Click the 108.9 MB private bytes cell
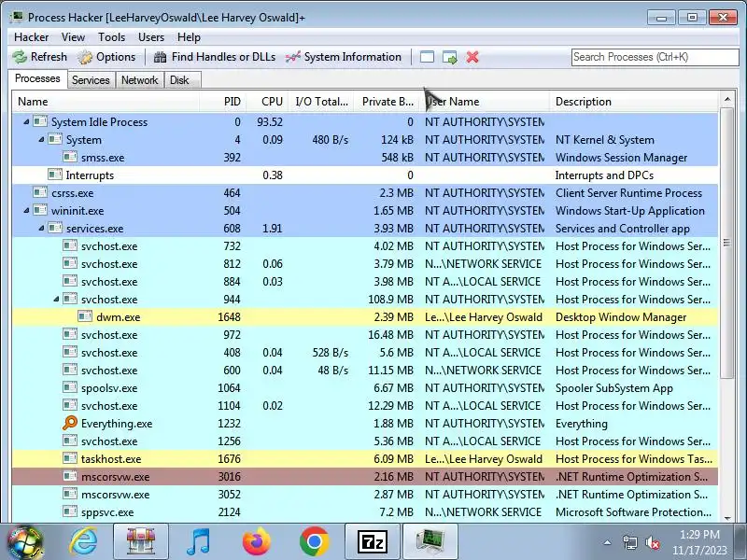This screenshot has width=747, height=560. [390, 299]
